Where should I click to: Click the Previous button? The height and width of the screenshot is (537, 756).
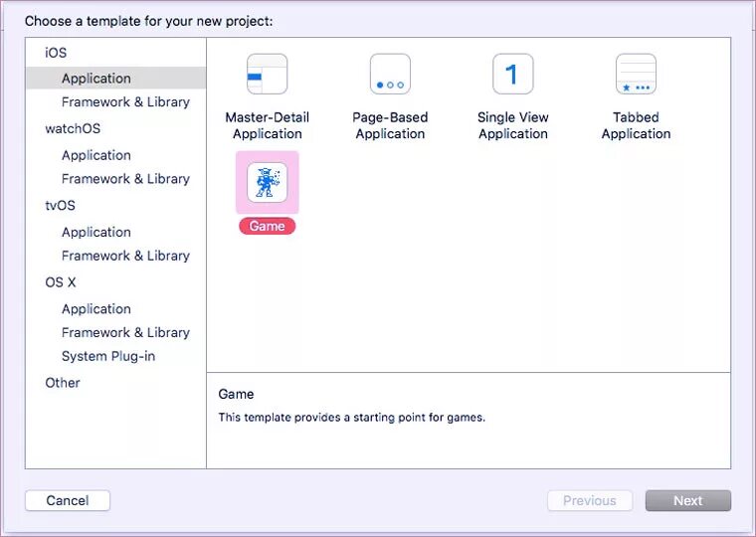(590, 500)
